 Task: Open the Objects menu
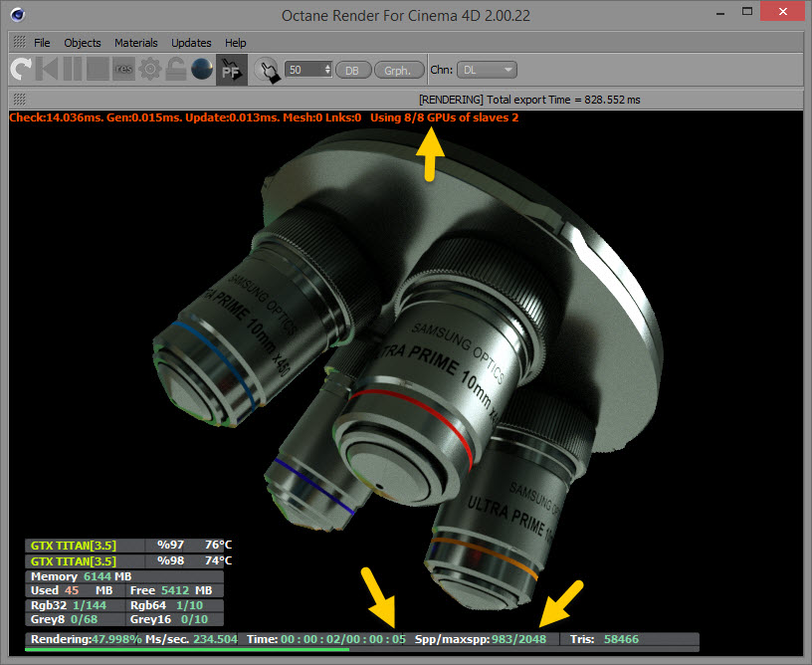83,43
